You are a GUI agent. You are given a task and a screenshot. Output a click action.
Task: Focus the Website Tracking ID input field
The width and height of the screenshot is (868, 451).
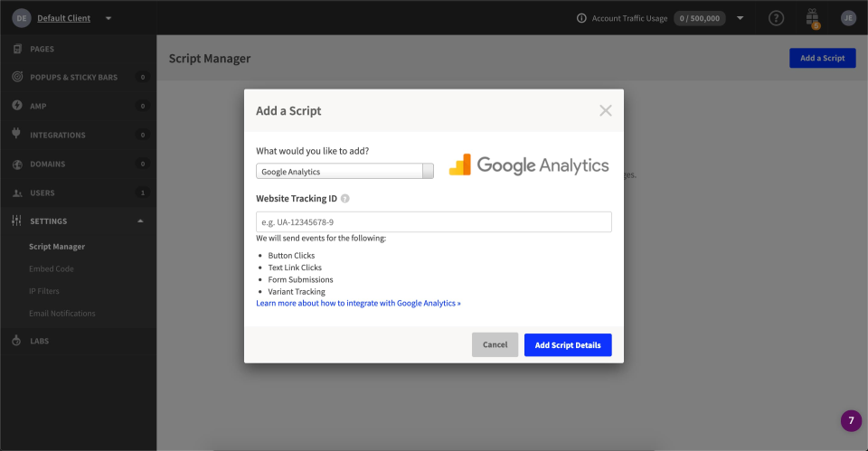pyautogui.click(x=433, y=222)
